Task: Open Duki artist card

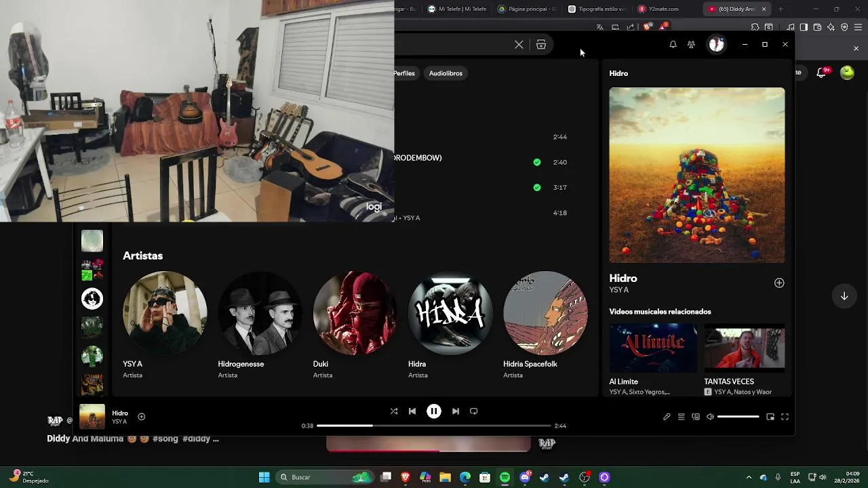Action: coord(355,325)
